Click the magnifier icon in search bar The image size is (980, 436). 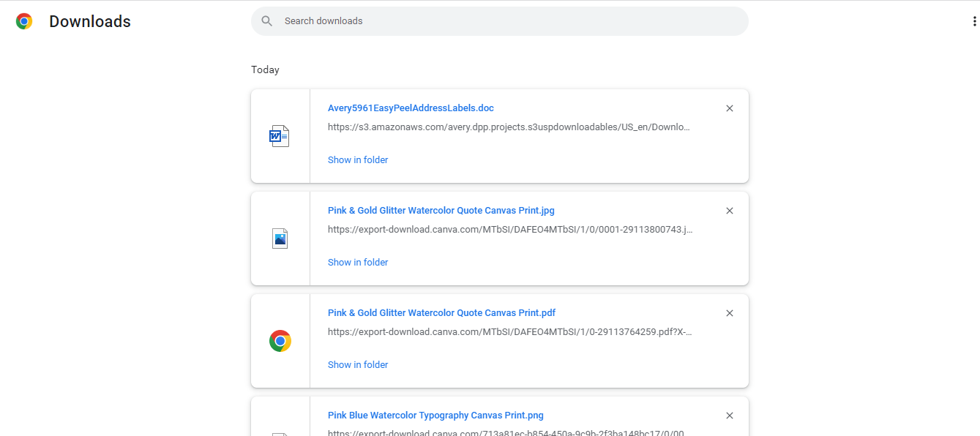coord(267,21)
